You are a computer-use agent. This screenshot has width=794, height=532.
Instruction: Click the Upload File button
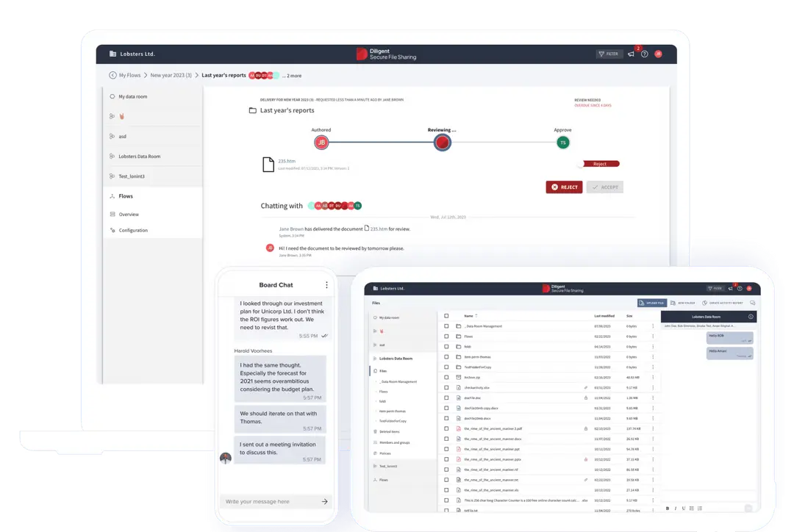(651, 303)
